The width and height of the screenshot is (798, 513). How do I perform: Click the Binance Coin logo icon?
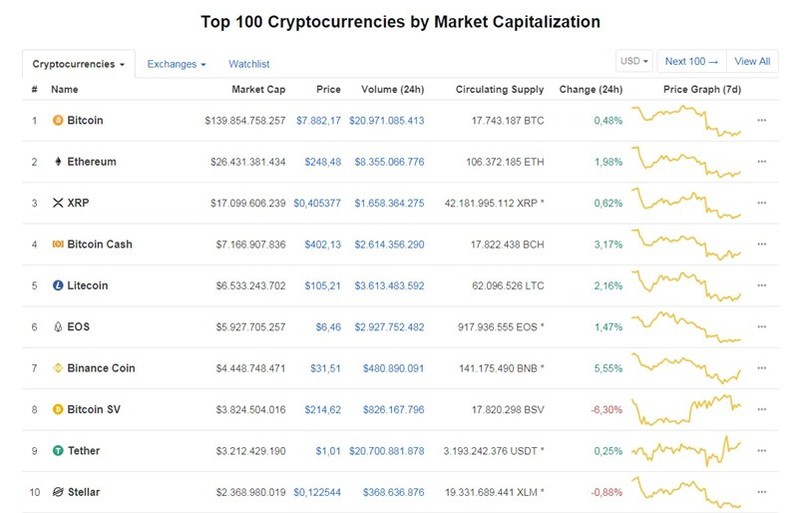pyautogui.click(x=58, y=368)
